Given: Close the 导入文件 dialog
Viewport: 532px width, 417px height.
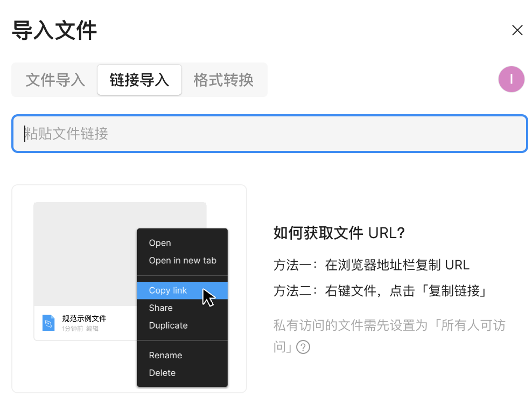Looking at the screenshot, I should (x=517, y=30).
